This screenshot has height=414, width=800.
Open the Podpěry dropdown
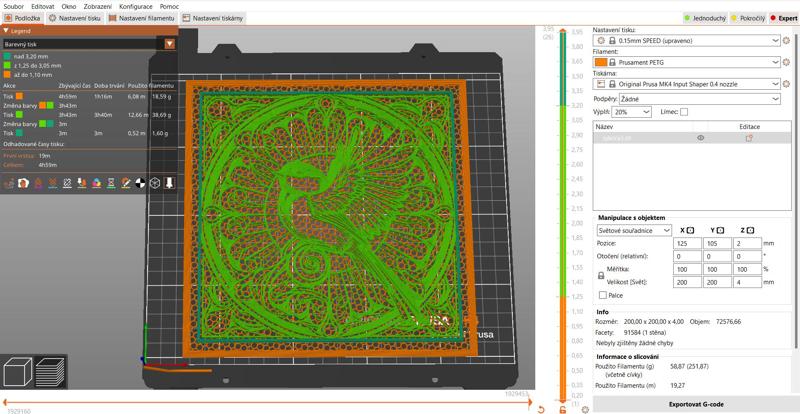[699, 99]
